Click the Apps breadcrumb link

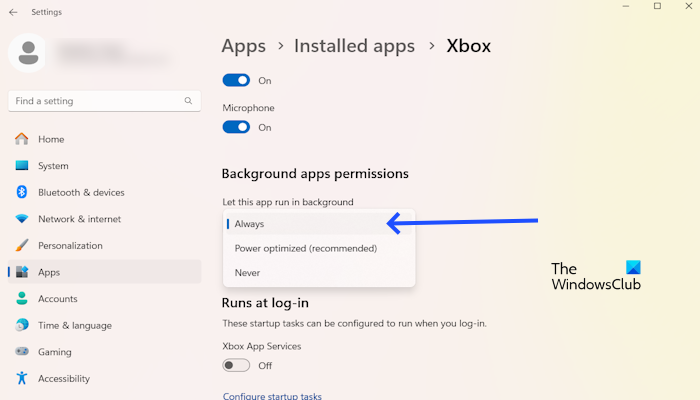pos(243,46)
